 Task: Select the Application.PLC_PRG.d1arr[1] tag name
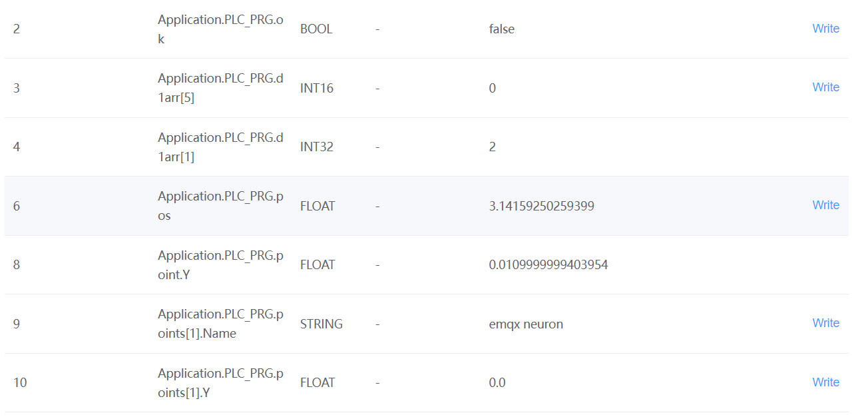220,147
